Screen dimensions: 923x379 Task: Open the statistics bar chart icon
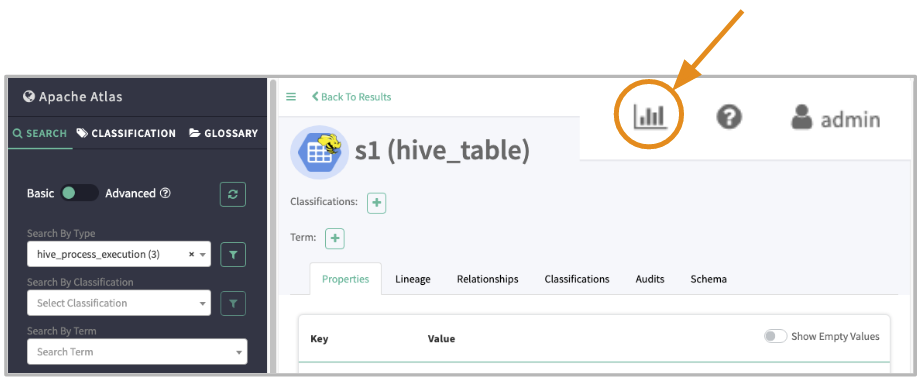click(650, 117)
